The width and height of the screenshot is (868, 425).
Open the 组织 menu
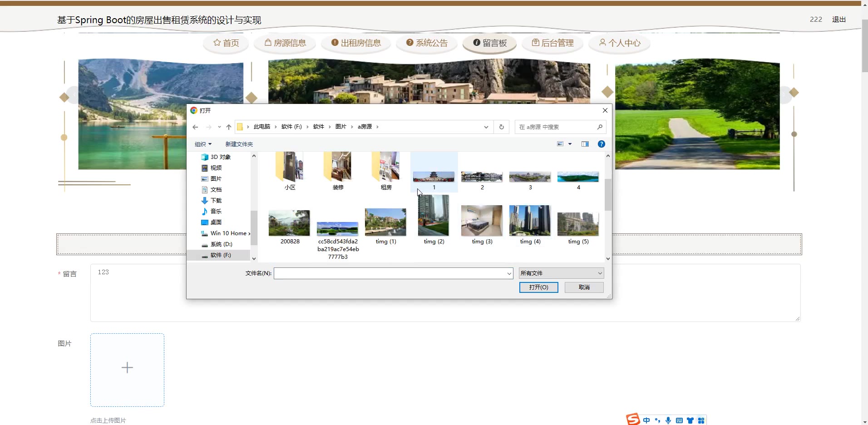[203, 144]
